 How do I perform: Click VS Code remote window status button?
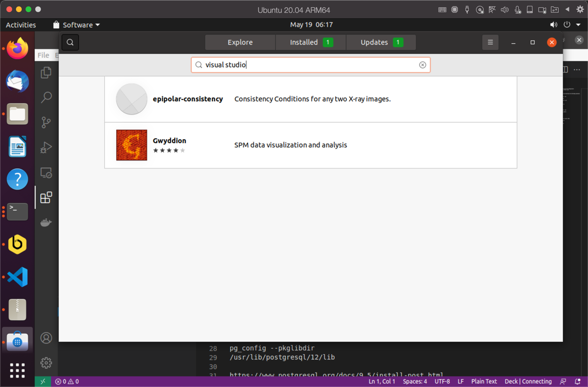[43, 381]
